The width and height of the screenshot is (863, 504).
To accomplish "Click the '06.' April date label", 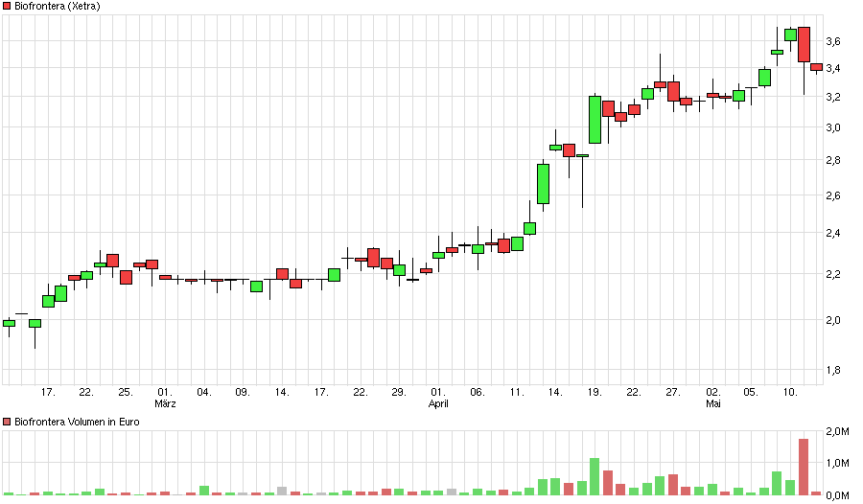I will click(x=478, y=392).
